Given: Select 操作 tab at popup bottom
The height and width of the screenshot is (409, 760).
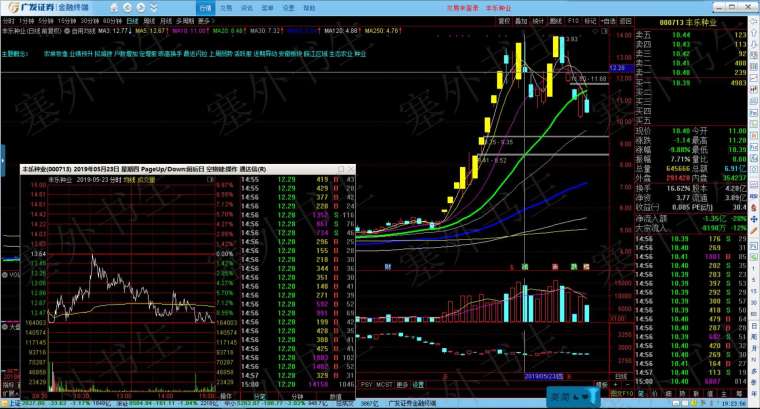Looking at the screenshot, I should tap(226, 396).
